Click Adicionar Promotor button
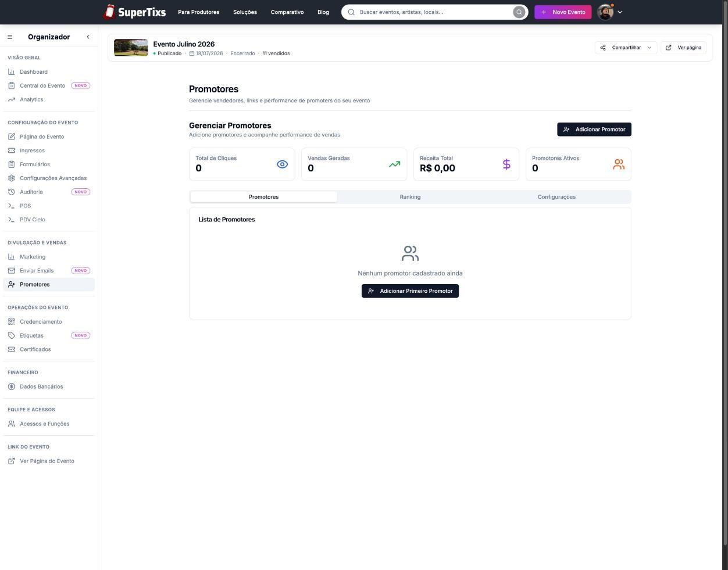Viewport: 728px width, 570px height. tap(594, 130)
